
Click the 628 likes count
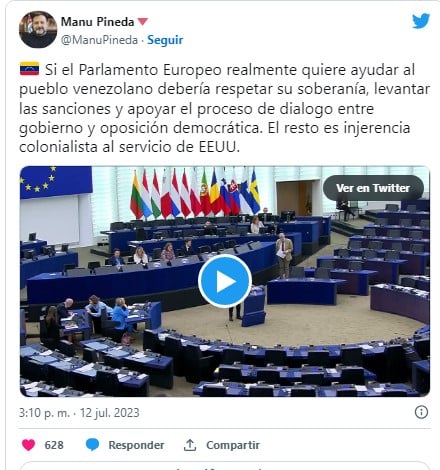(54, 445)
